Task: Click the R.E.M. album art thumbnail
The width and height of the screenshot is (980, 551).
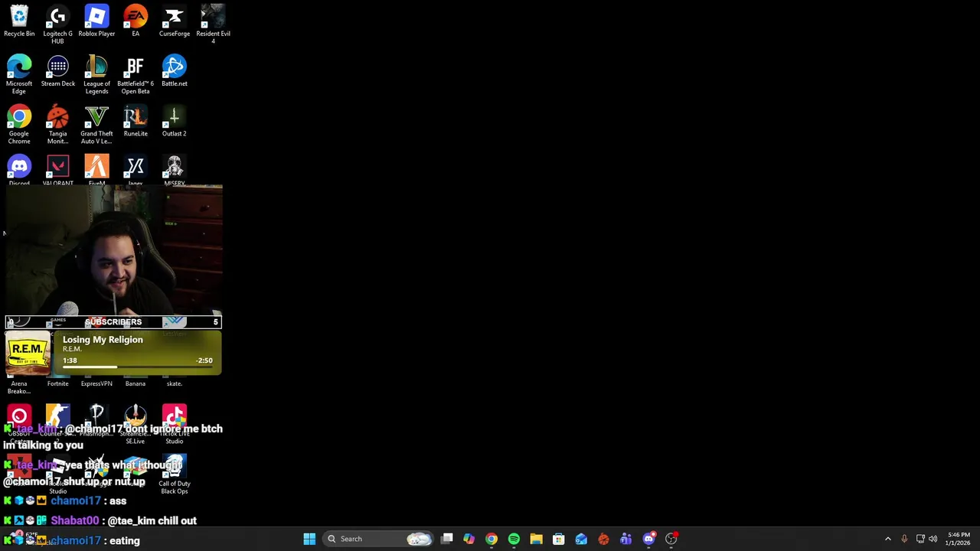Action: 28,354
